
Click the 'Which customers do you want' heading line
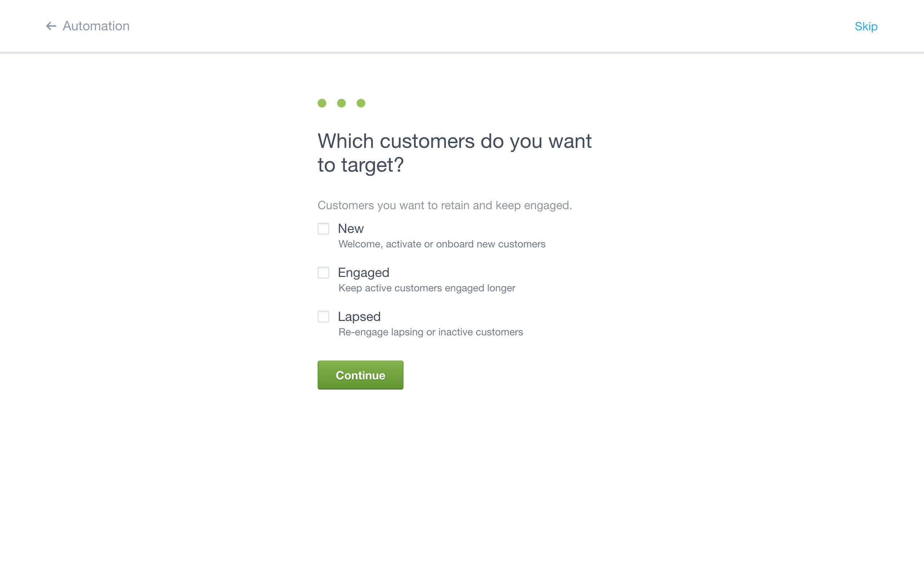click(455, 141)
